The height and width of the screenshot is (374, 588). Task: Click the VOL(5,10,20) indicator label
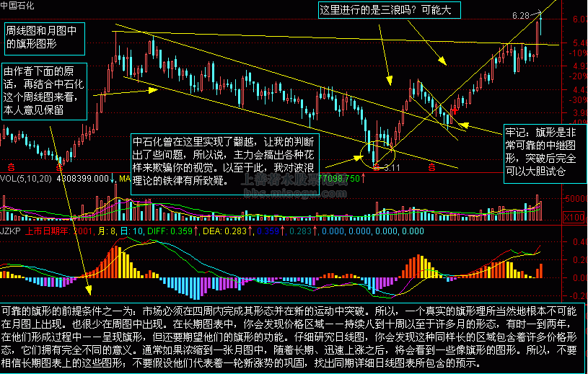click(x=26, y=179)
